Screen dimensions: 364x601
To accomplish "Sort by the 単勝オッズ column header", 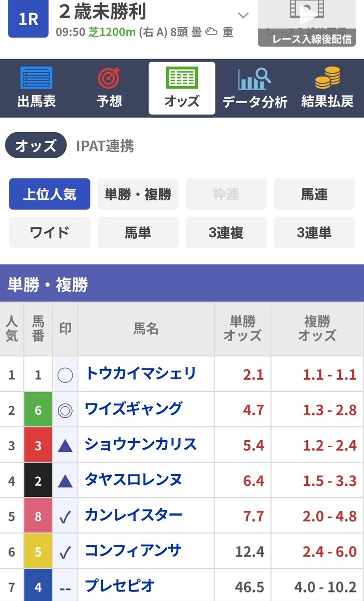I will [242, 329].
